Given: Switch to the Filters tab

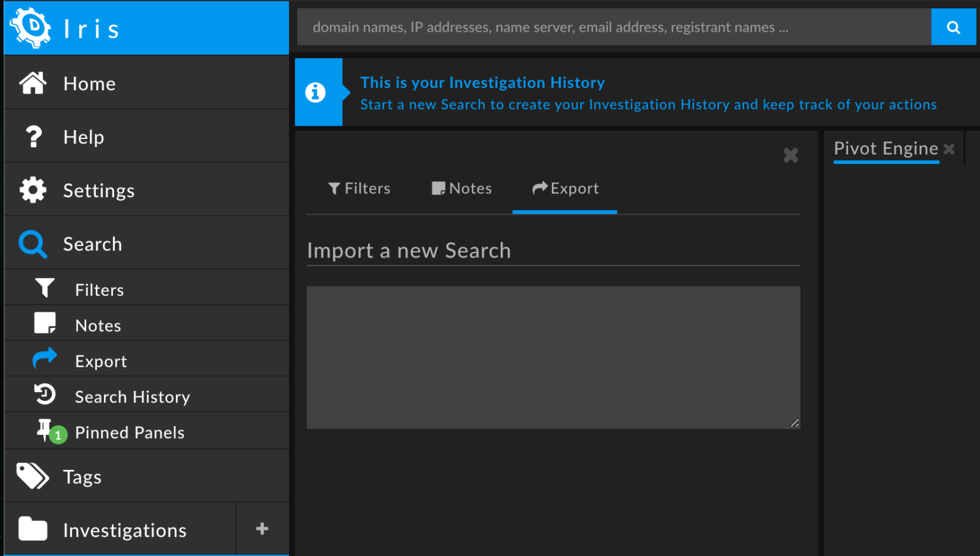Looking at the screenshot, I should [x=359, y=189].
